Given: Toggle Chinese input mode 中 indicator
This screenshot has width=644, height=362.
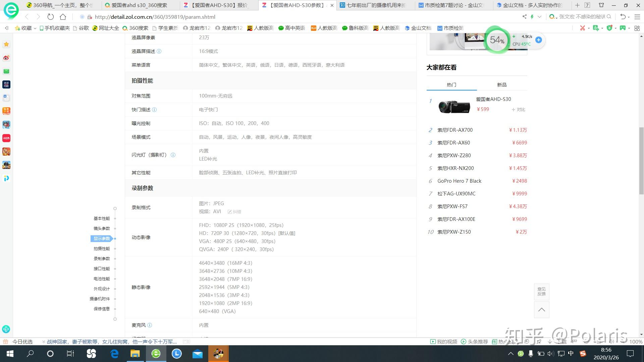Looking at the screenshot, I should click(x=571, y=353).
